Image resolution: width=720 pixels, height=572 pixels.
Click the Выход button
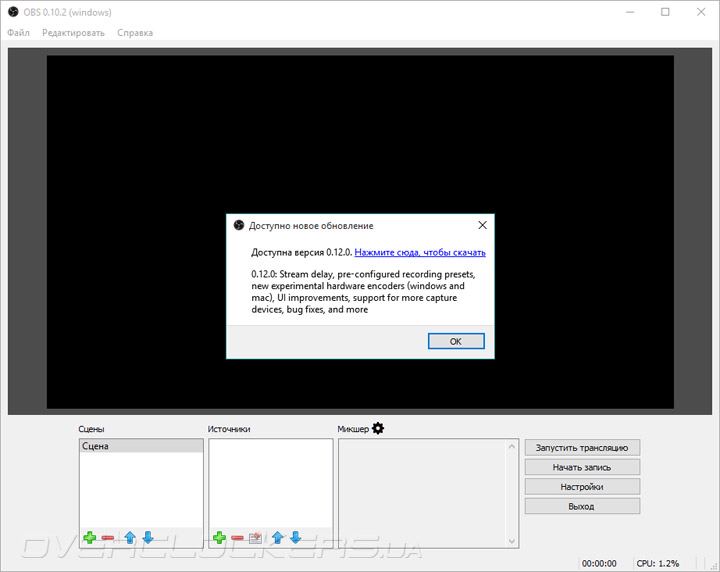coord(582,506)
